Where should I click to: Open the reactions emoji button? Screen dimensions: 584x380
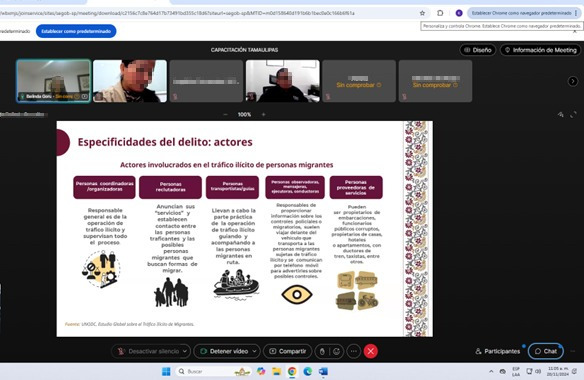click(x=336, y=351)
